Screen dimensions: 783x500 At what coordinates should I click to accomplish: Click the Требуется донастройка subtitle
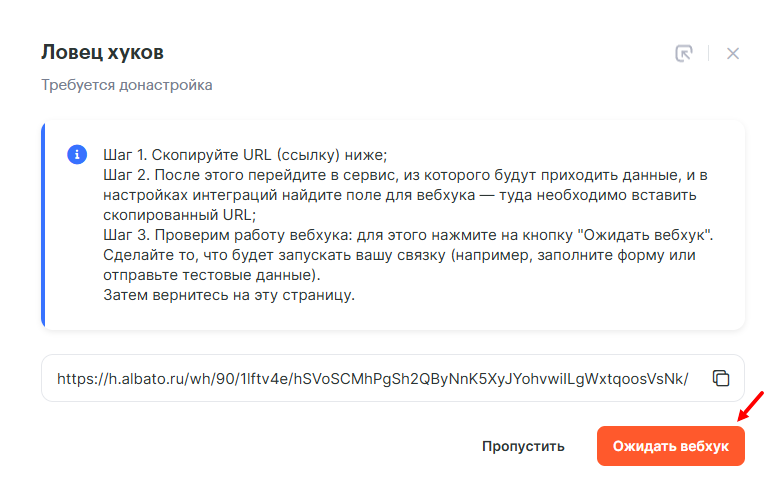[x=126, y=85]
